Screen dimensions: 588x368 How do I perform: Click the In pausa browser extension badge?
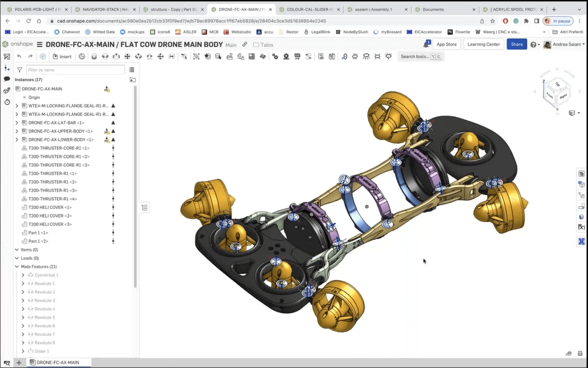pos(558,21)
